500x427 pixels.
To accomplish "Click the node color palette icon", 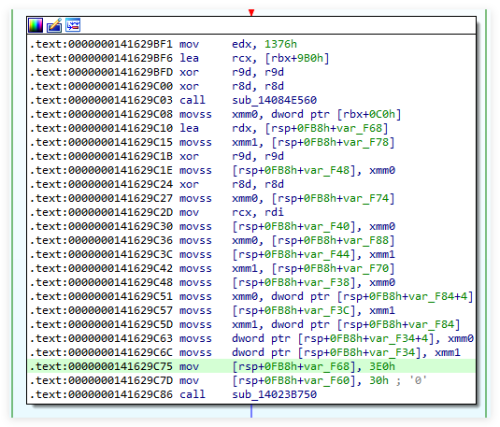I will point(35,25).
